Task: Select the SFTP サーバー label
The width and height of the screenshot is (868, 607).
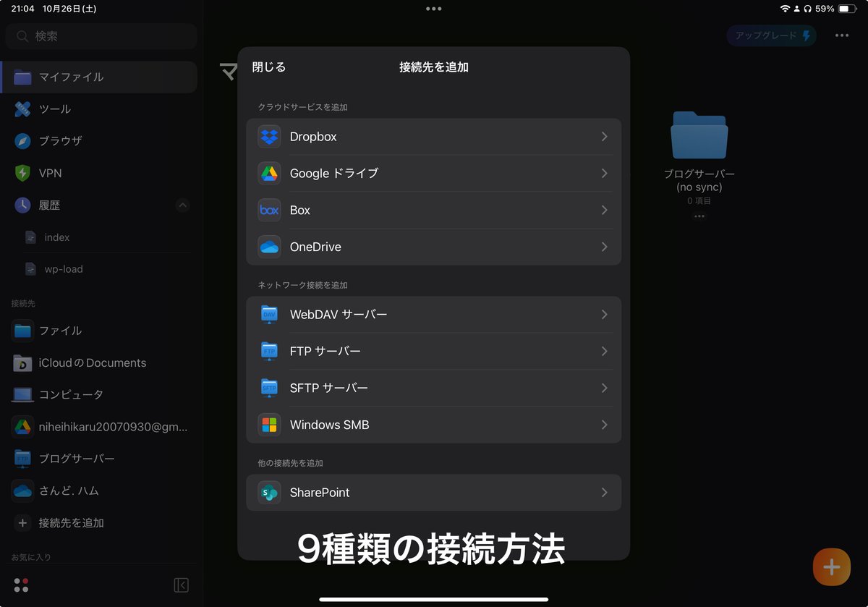Action: tap(329, 389)
